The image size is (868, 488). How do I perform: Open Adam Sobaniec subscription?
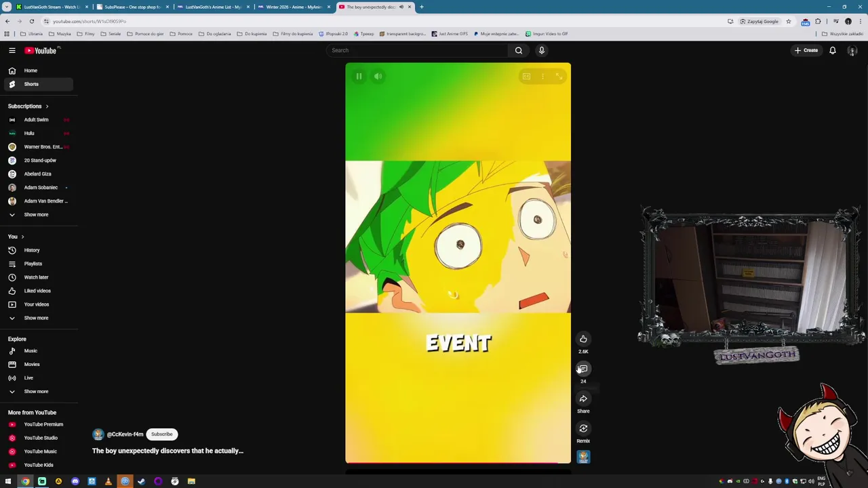(37, 188)
